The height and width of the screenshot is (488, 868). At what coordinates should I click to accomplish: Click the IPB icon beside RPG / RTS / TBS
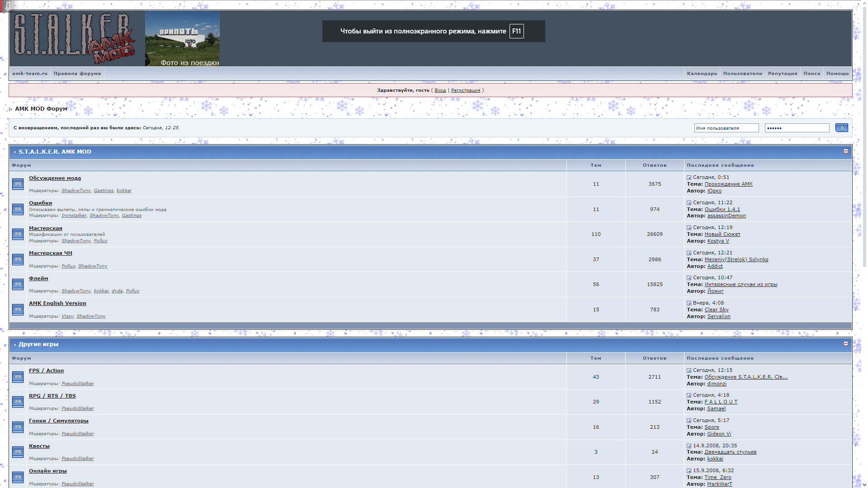[18, 402]
